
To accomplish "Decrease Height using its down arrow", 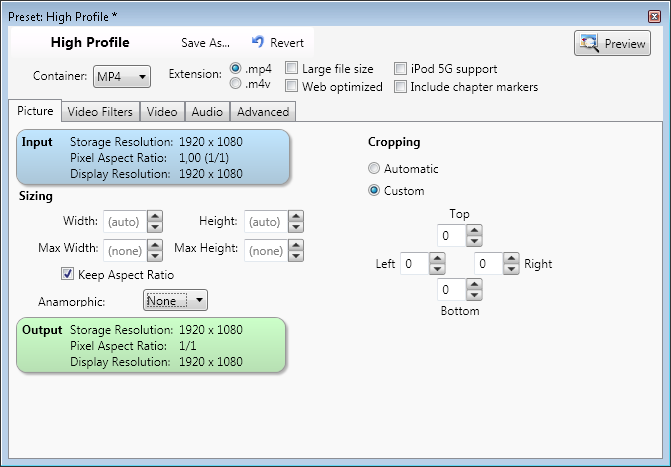I will (296, 227).
